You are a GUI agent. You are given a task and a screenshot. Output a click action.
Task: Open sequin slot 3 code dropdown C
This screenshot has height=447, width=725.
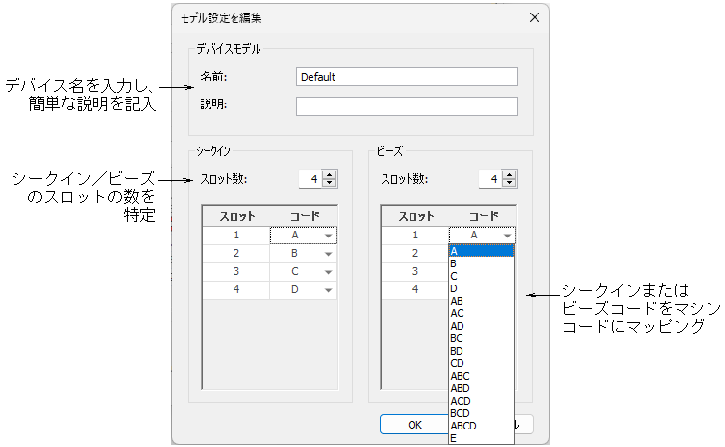coord(328,272)
